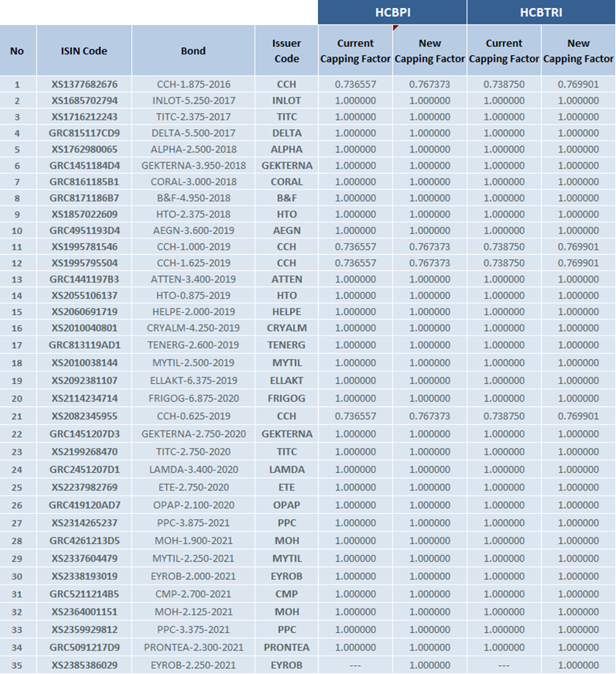Select the No column header
Image resolution: width=616 pixels, height=674 pixels.
click(x=17, y=51)
